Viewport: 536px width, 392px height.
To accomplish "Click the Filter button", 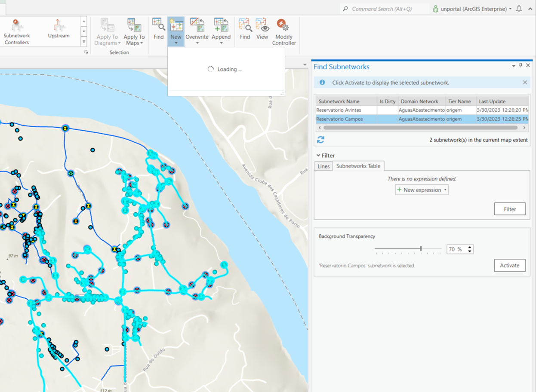I will (x=510, y=209).
